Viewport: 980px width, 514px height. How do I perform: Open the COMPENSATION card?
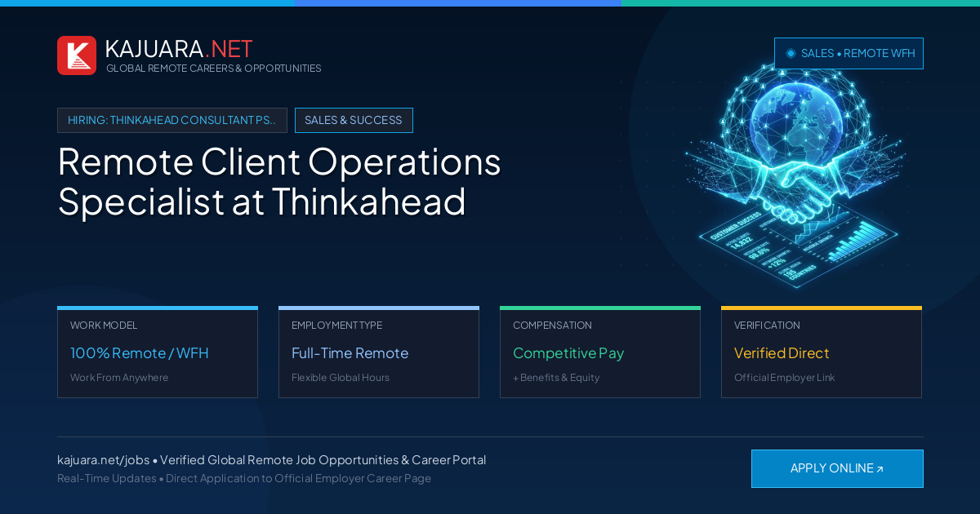600,352
